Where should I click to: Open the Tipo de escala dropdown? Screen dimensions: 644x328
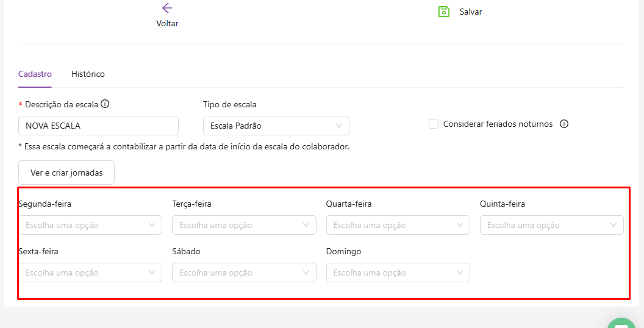tap(276, 126)
